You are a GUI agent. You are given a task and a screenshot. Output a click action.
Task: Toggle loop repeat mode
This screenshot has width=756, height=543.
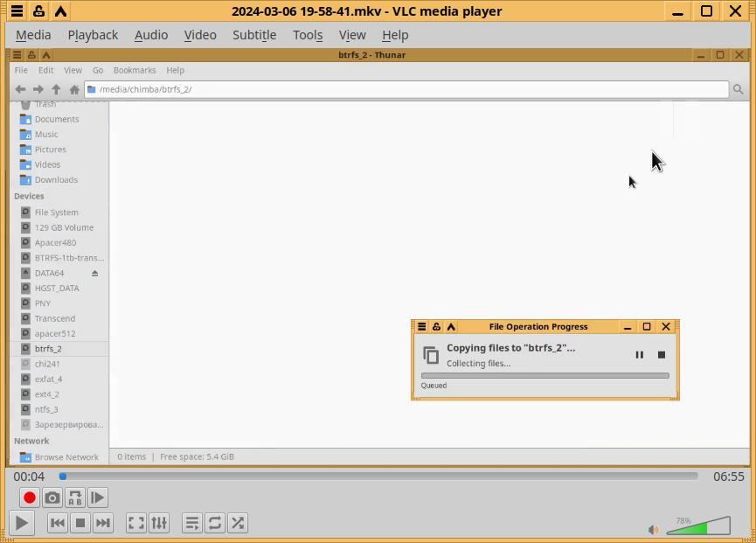[215, 523]
